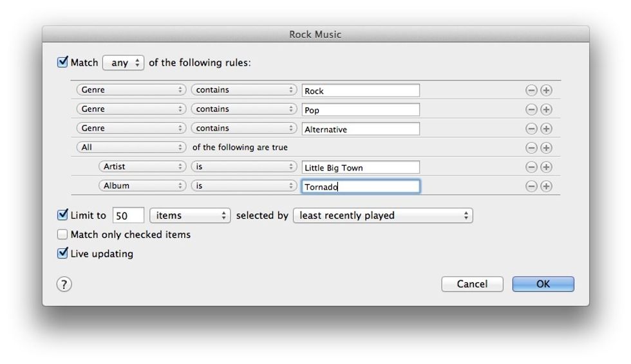Click the Tornado album text field

click(361, 187)
